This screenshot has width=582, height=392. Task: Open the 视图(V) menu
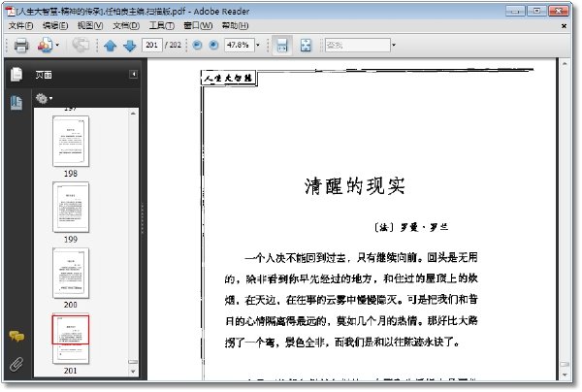tap(90, 25)
